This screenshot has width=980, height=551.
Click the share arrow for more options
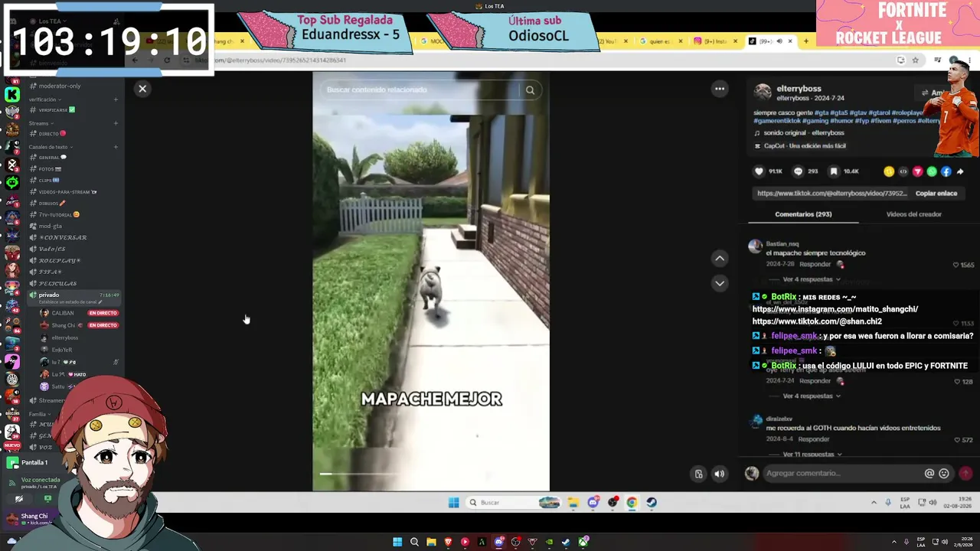(960, 171)
